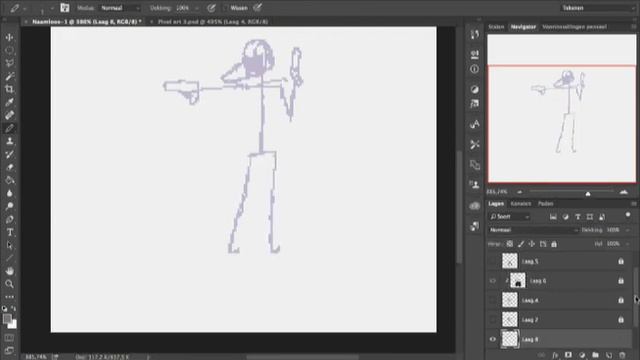Open layer blend mode Normaal dropdown
The width and height of the screenshot is (640, 360).
point(534,230)
